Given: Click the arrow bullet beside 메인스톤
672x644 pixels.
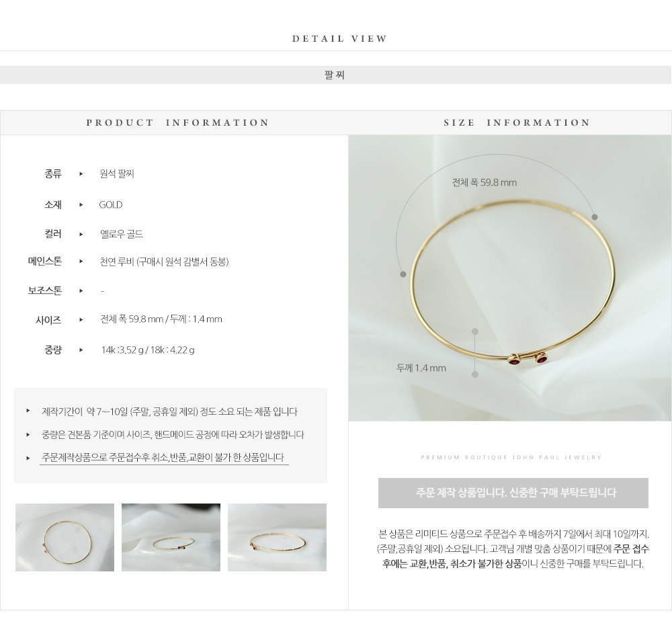Looking at the screenshot, I should coord(81,261).
